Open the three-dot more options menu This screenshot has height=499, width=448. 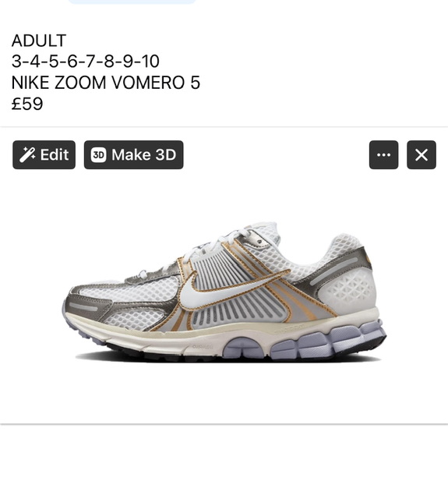click(383, 155)
